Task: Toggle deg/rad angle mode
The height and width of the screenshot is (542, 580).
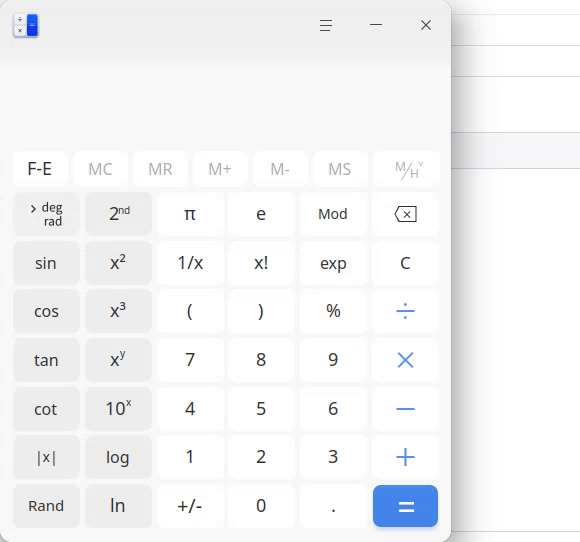Action: point(46,214)
